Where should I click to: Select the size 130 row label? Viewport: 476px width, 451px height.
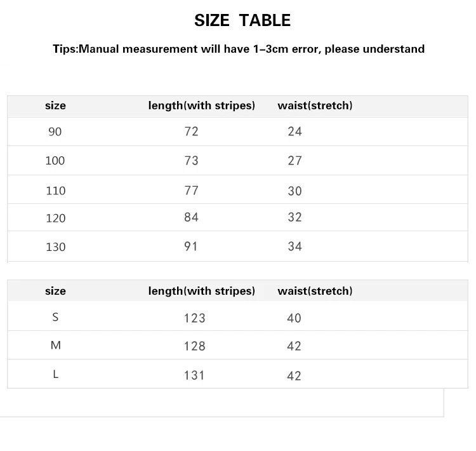coord(56,246)
